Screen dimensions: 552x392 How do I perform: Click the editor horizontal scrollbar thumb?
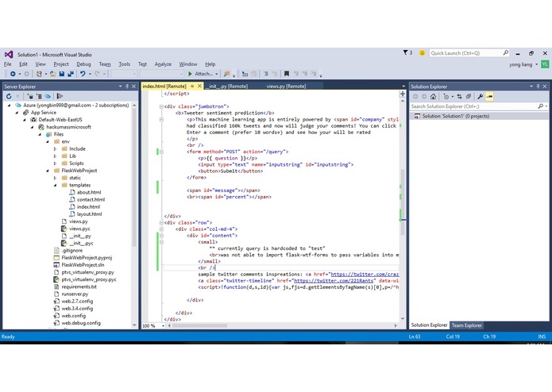click(199, 326)
